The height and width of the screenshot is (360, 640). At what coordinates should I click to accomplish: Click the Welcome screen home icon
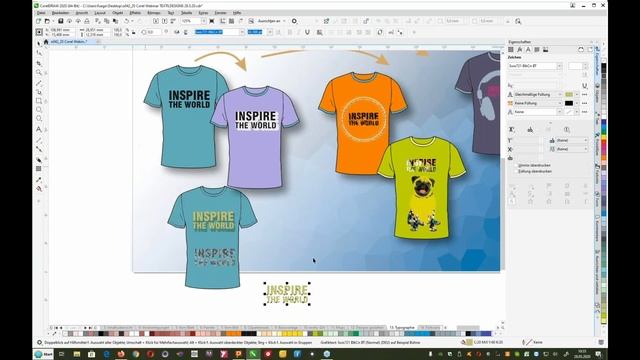pyautogui.click(x=46, y=42)
